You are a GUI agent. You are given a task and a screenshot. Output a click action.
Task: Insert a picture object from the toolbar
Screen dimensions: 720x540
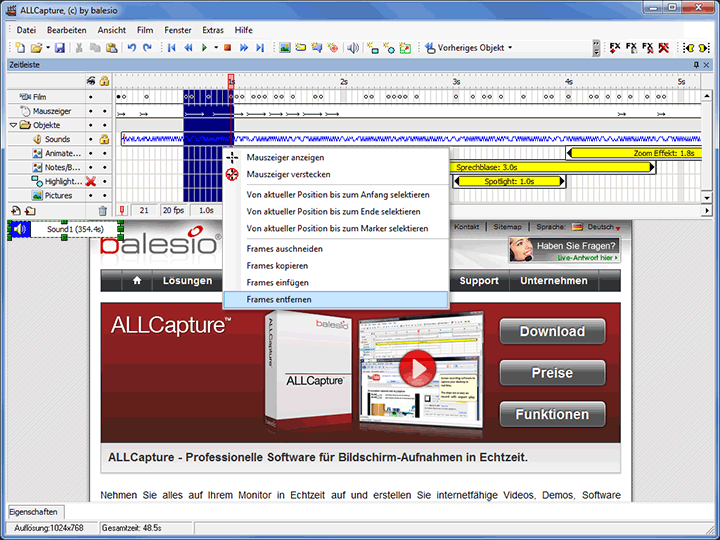click(285, 48)
